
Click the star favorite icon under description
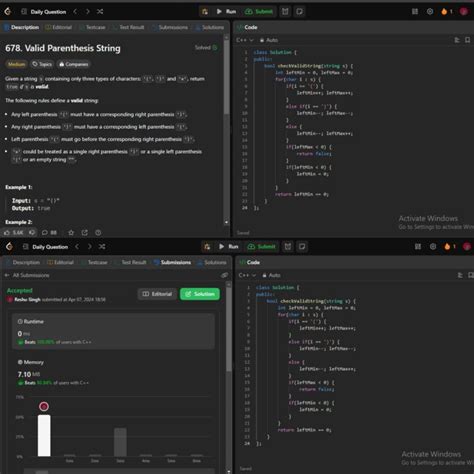tap(71, 233)
